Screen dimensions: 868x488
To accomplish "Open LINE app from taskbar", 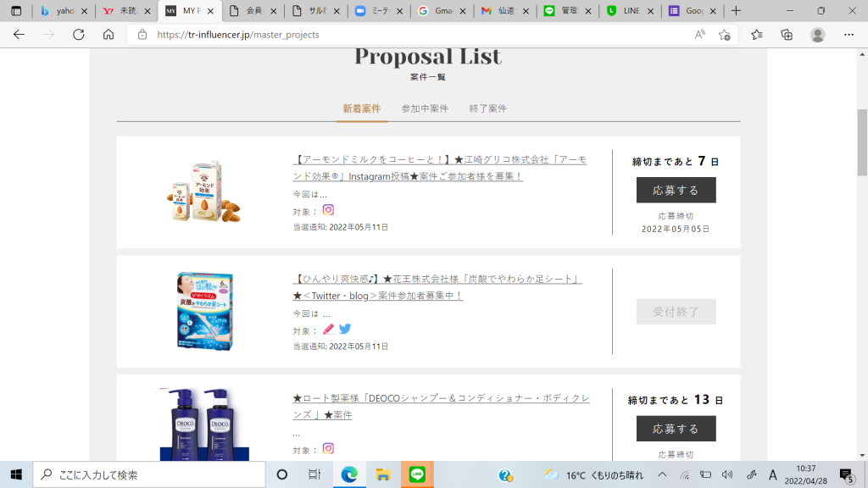I will coord(417,474).
